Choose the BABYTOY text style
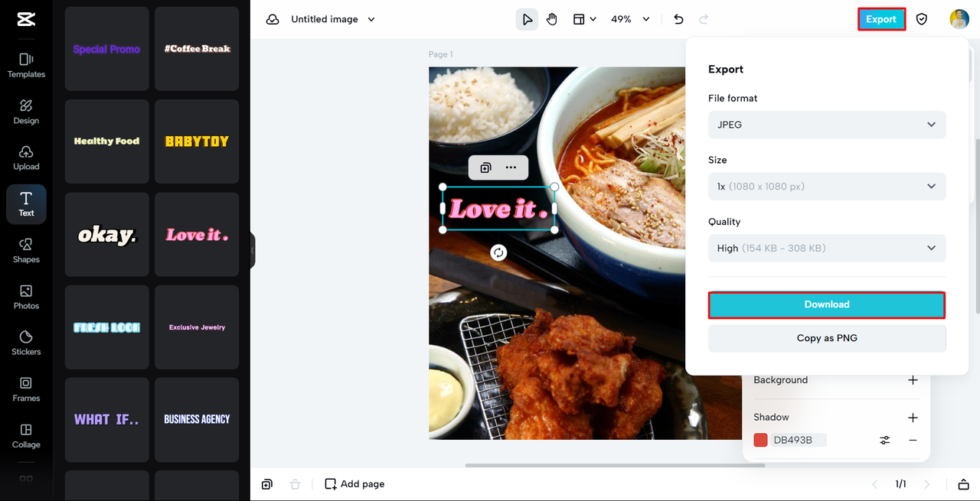Image resolution: width=980 pixels, height=501 pixels. coord(197,142)
